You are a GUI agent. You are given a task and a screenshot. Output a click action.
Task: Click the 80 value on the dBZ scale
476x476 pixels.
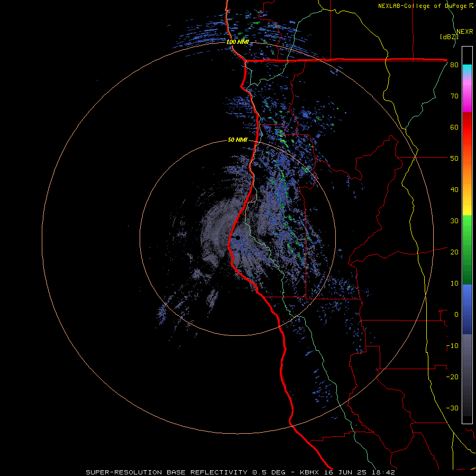pyautogui.click(x=454, y=65)
